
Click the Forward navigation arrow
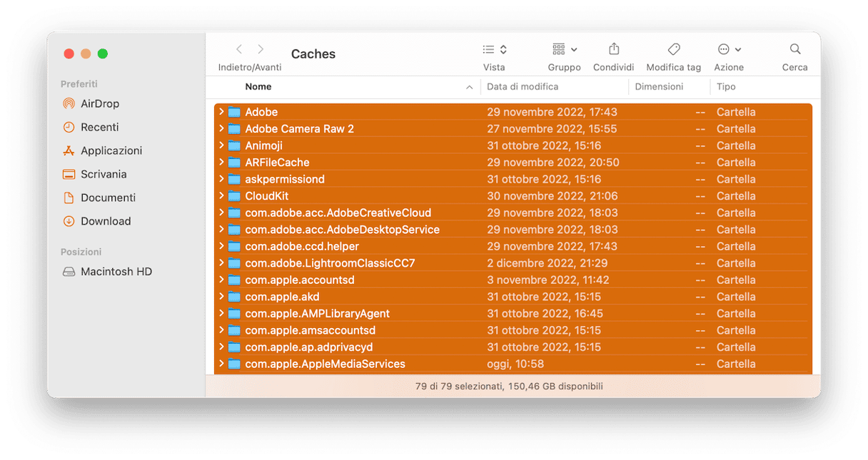point(261,49)
